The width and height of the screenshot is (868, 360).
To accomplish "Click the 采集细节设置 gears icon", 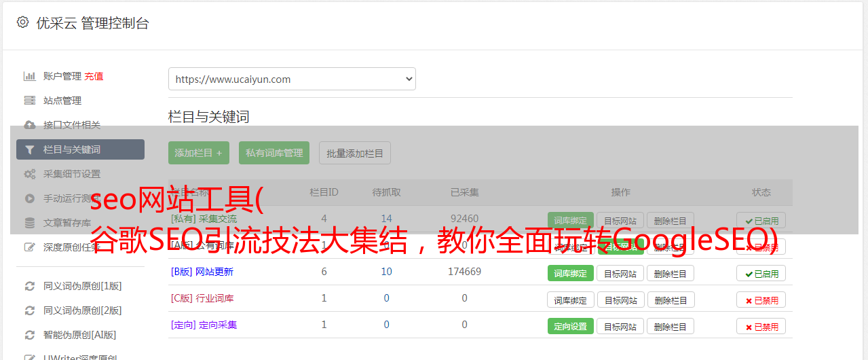I will (29, 174).
